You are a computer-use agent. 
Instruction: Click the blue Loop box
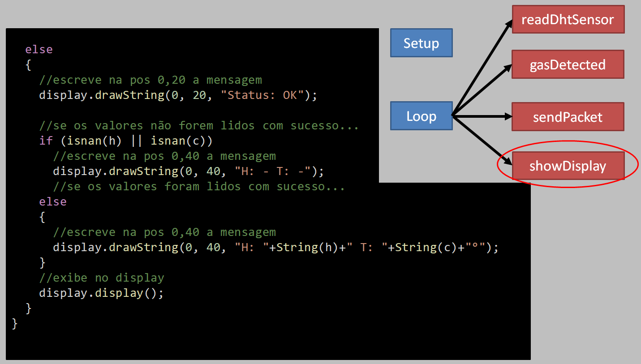pos(421,116)
